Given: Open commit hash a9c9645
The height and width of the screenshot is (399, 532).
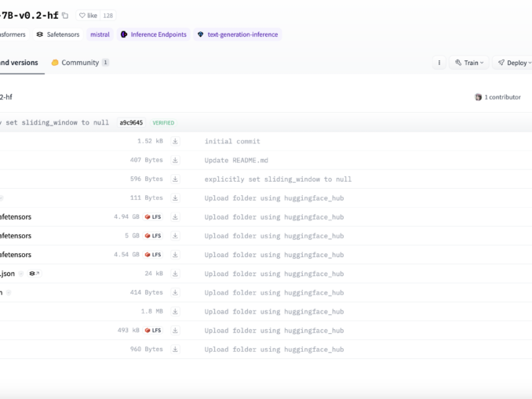Looking at the screenshot, I should pos(131,122).
